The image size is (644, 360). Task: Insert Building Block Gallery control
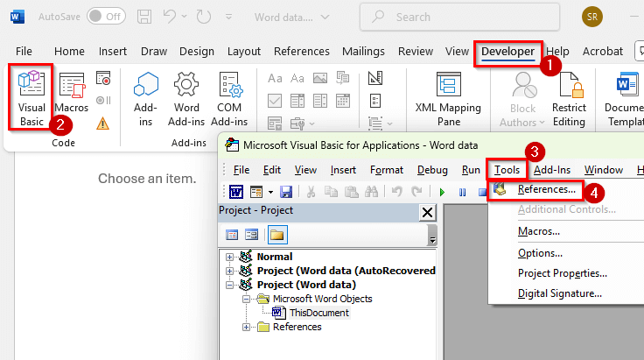pyautogui.click(x=342, y=78)
